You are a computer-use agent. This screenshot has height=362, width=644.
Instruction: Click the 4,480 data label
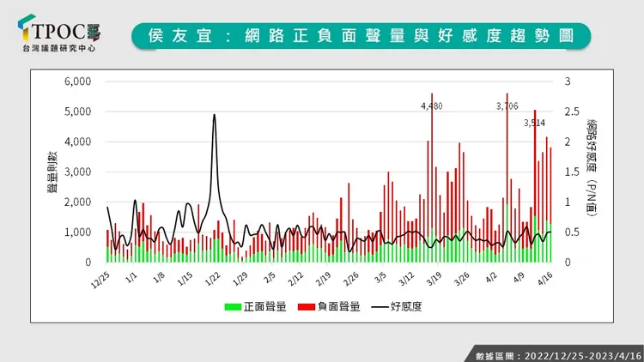point(432,106)
